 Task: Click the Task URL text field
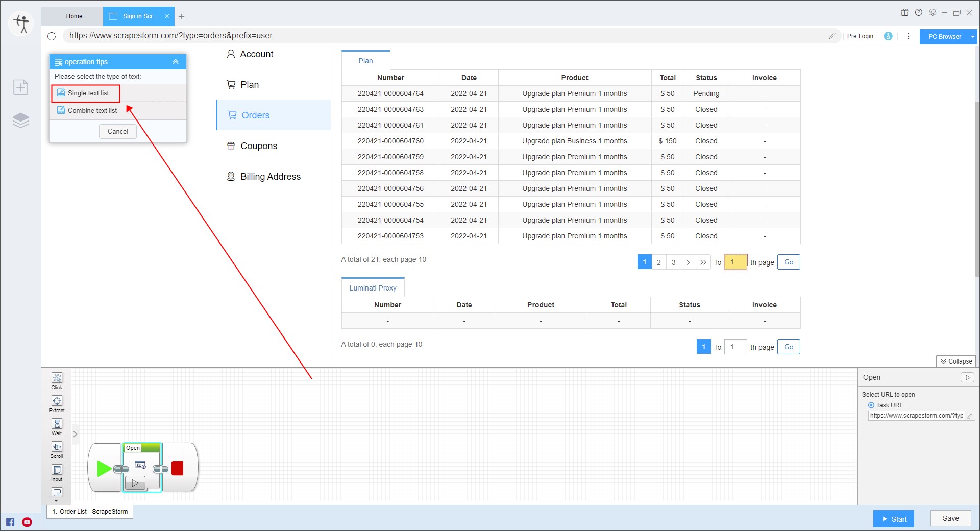click(x=917, y=416)
